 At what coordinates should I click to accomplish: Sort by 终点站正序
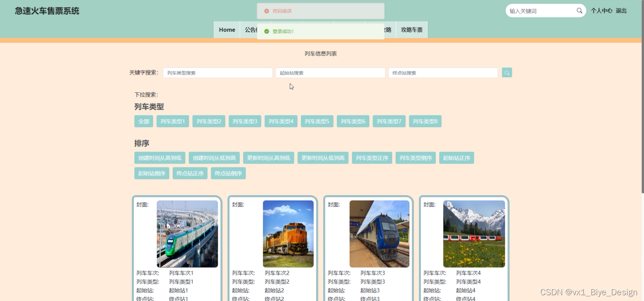point(190,174)
